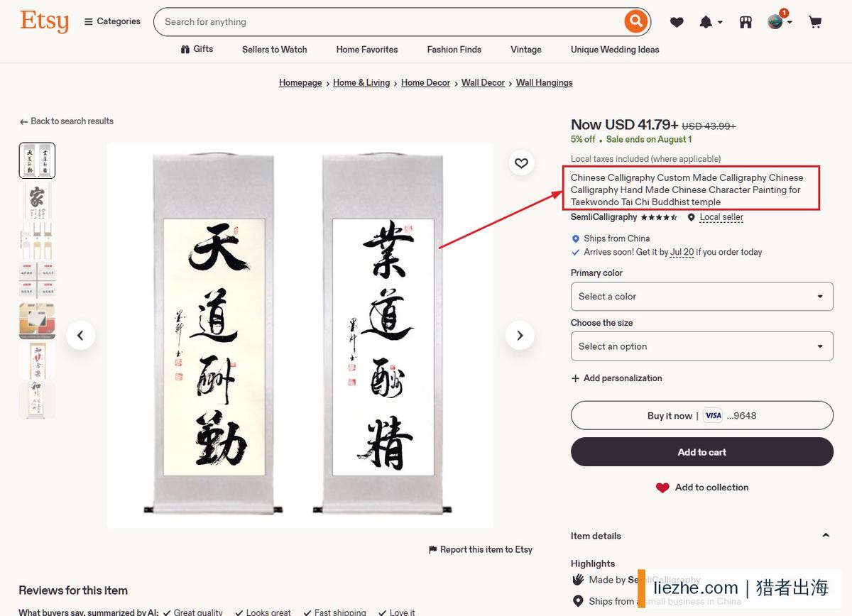Screen dimensions: 852x616
Task: Open Home Favorites
Action: 367,50
